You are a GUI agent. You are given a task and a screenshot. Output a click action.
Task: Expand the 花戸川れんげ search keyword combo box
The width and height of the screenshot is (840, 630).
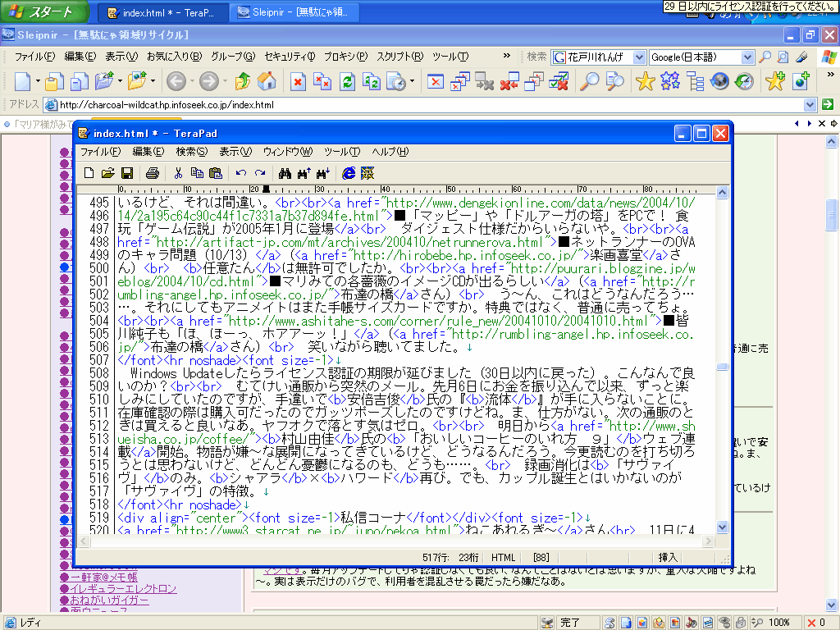click(639, 57)
